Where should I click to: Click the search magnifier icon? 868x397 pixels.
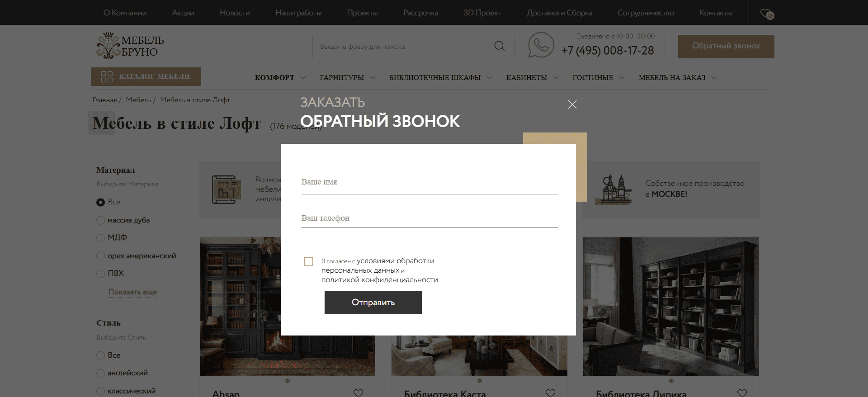coord(500,46)
